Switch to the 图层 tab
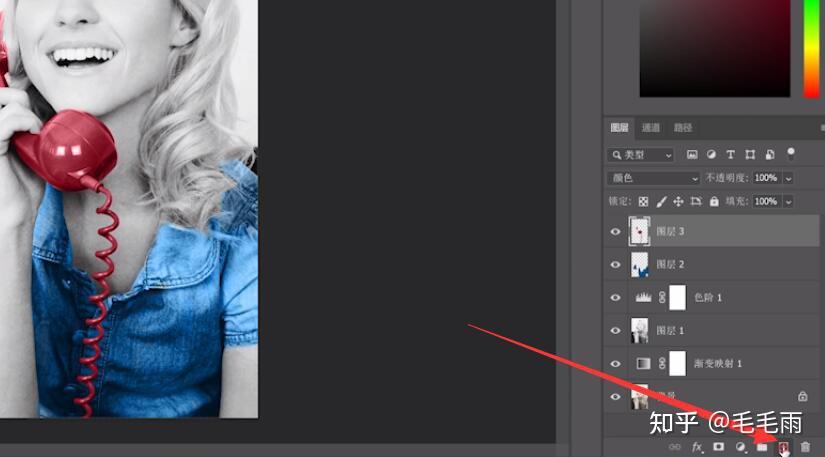The height and width of the screenshot is (457, 825). pos(619,128)
